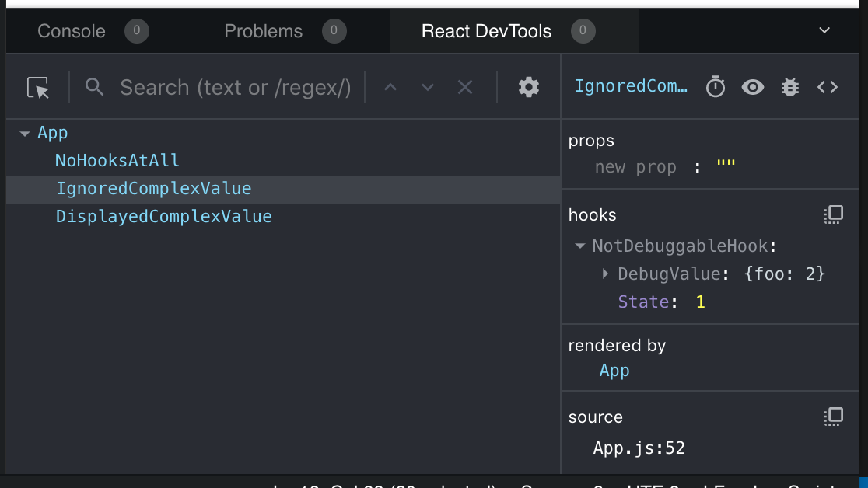Open App via the rendered by link
The width and height of the screenshot is (868, 488).
[614, 371]
